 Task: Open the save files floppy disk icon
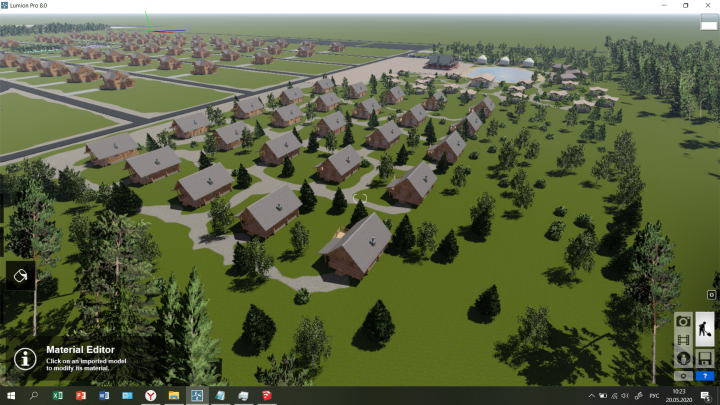click(705, 358)
